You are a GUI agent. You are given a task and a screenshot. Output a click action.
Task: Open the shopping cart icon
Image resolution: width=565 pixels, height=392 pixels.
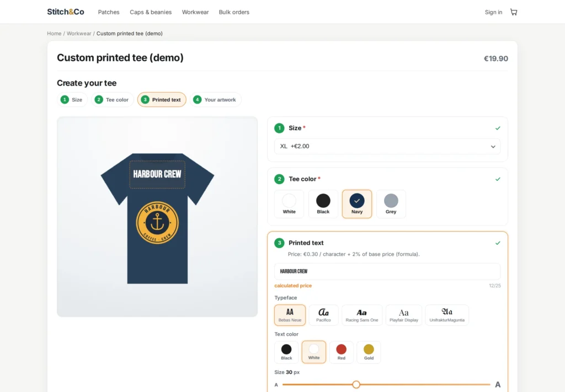coord(514,12)
